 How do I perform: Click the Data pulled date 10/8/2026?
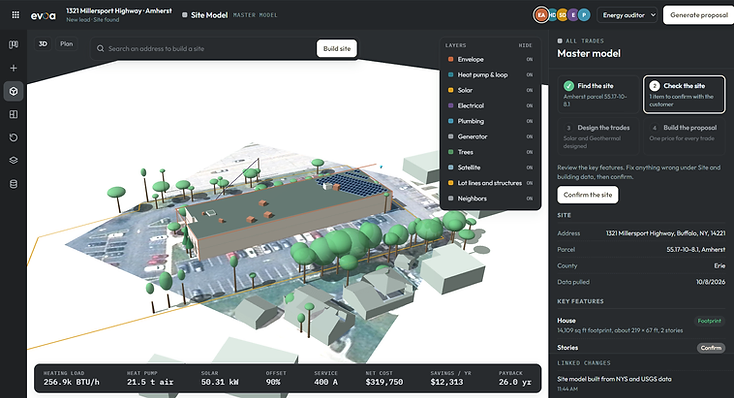click(x=710, y=282)
